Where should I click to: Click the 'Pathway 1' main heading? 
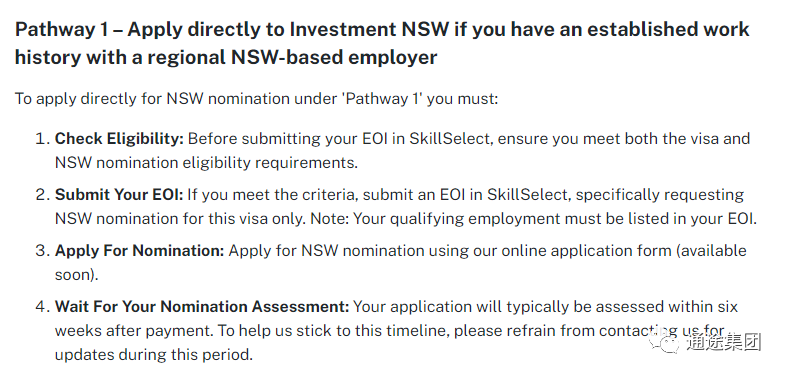coord(382,43)
